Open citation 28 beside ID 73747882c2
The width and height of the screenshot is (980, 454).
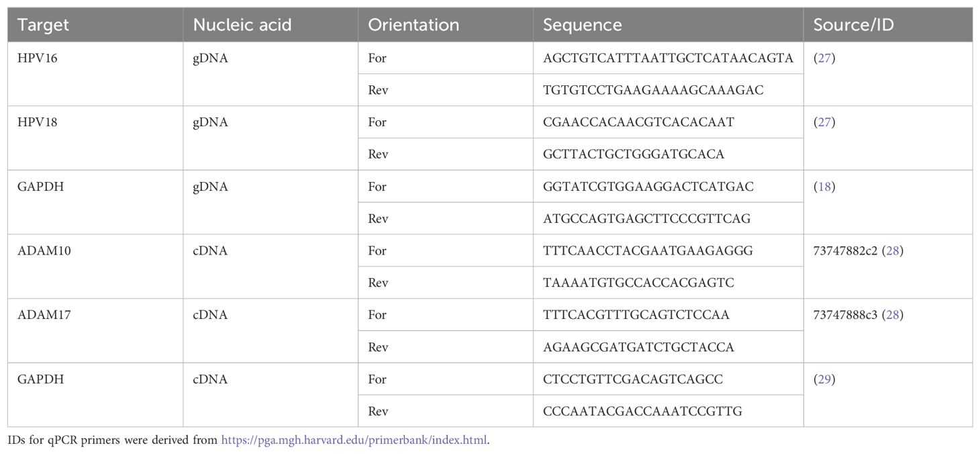893,251
